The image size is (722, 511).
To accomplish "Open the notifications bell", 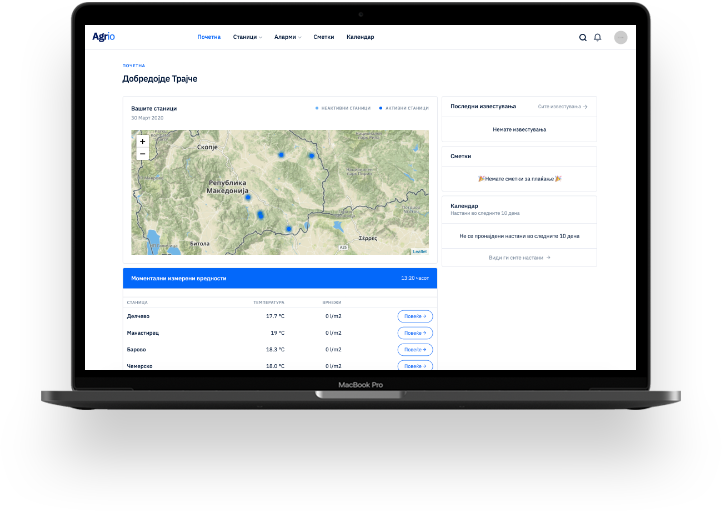I will [598, 37].
